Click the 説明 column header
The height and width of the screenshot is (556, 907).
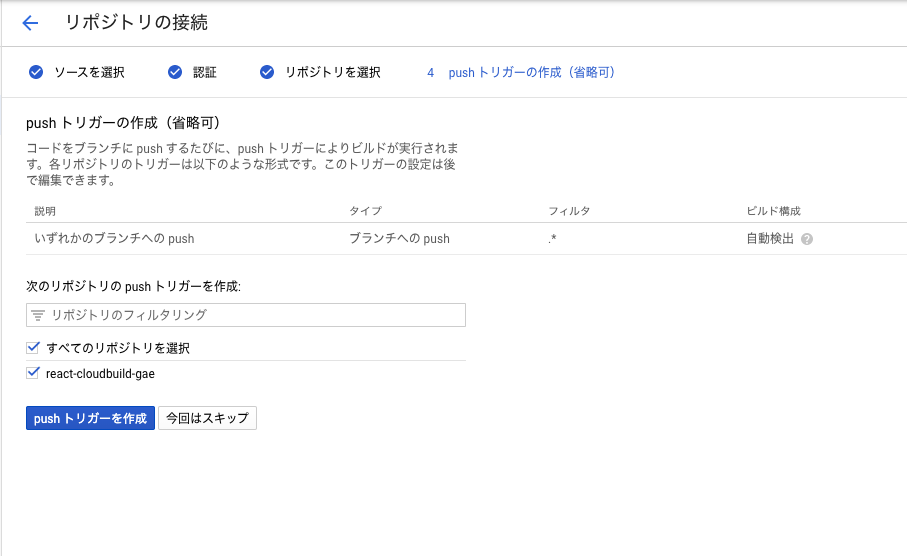[x=45, y=211]
